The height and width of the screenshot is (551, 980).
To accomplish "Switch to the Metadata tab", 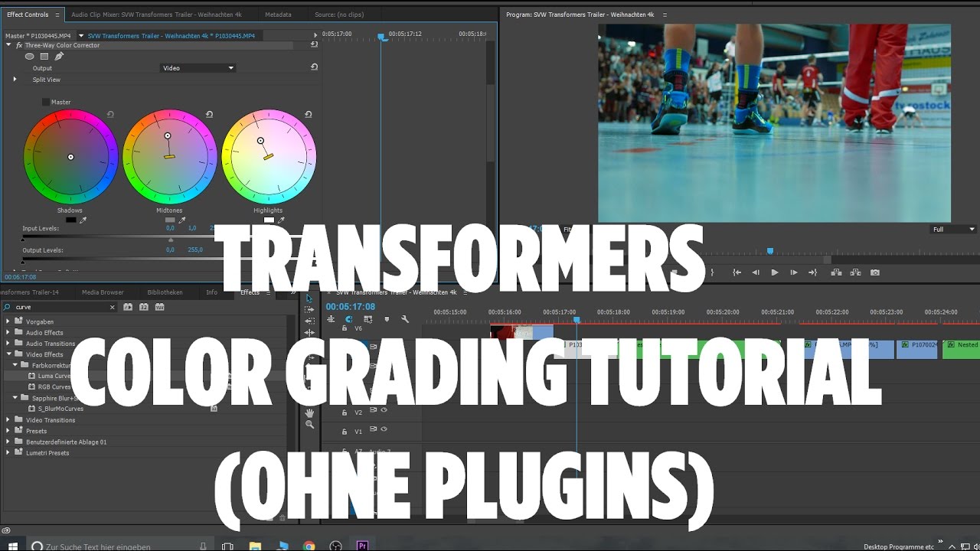I will [x=278, y=15].
